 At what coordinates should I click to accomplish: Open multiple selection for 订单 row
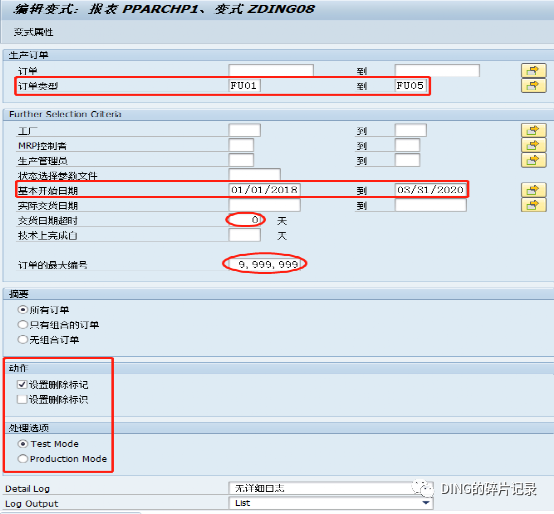(533, 71)
